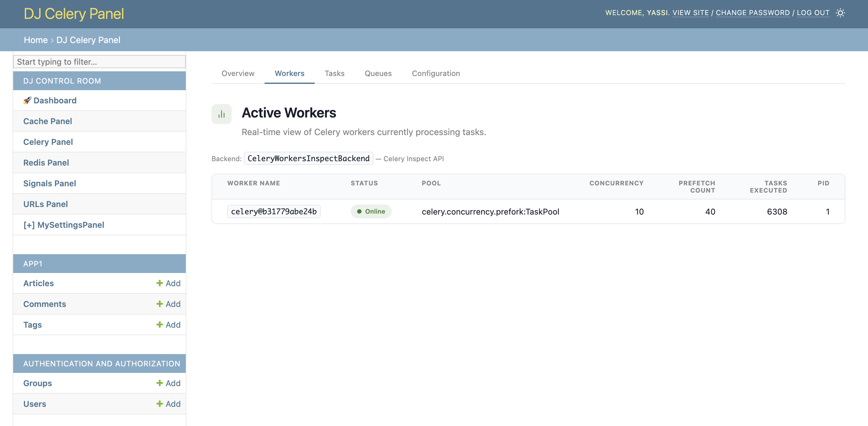The image size is (868, 426).
Task: Open the Groups model link
Action: tap(37, 383)
